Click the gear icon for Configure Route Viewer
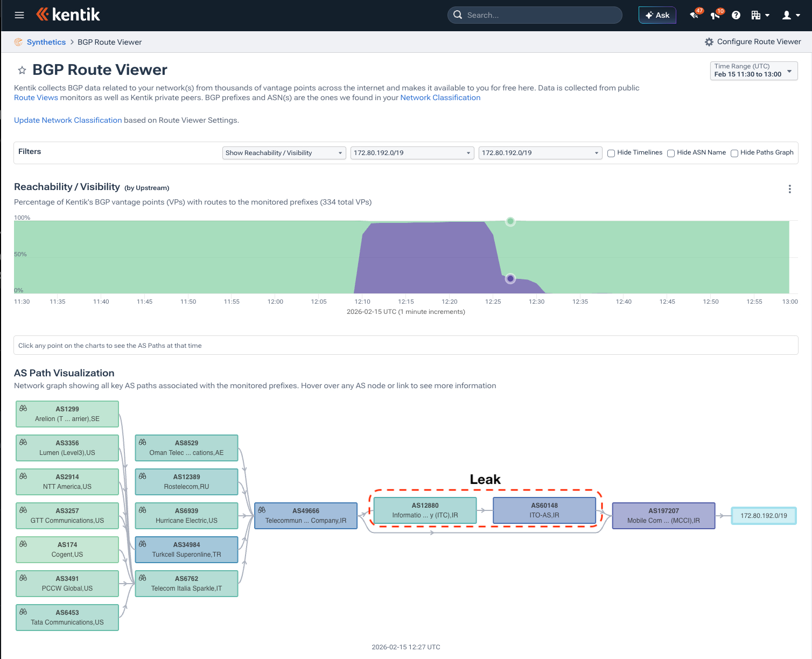 (709, 42)
